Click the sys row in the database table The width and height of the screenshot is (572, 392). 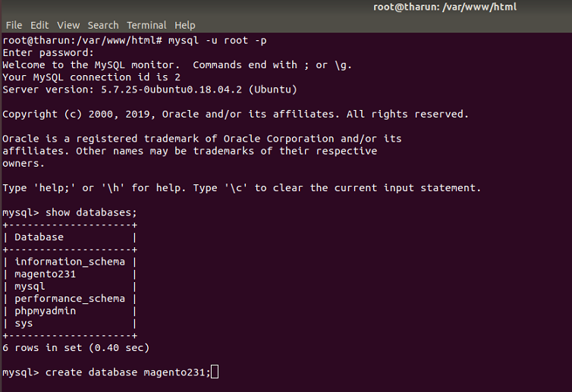[24, 323]
